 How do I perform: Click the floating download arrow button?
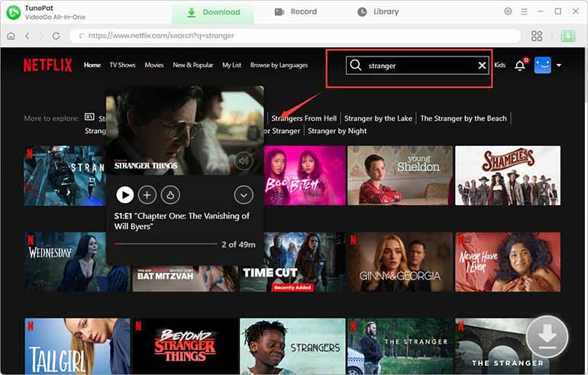(547, 336)
